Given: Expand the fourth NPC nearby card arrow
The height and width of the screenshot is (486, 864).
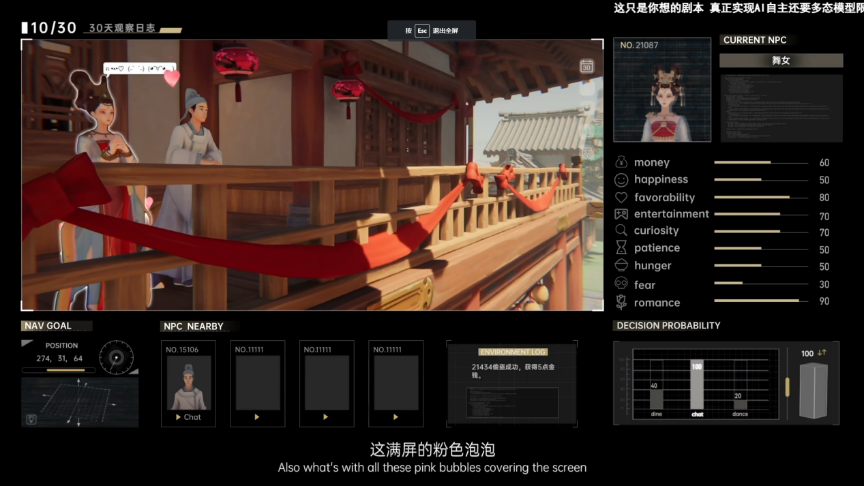Looking at the screenshot, I should 395,417.
